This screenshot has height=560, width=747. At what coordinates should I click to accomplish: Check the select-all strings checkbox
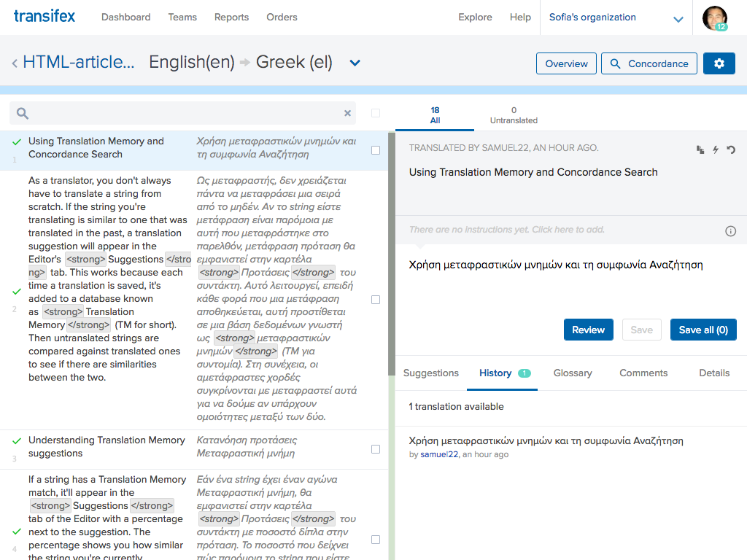tap(376, 113)
